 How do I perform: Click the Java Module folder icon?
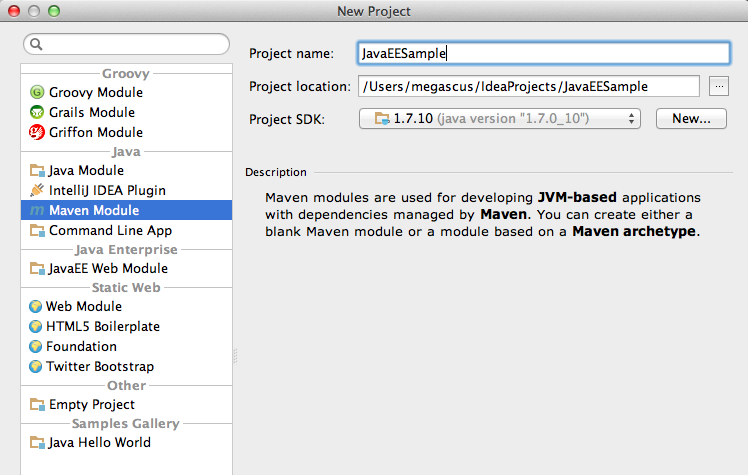pyautogui.click(x=37, y=170)
